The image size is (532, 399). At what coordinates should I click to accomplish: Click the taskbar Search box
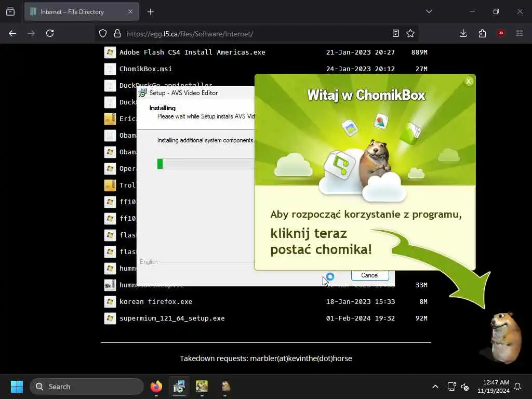click(87, 387)
